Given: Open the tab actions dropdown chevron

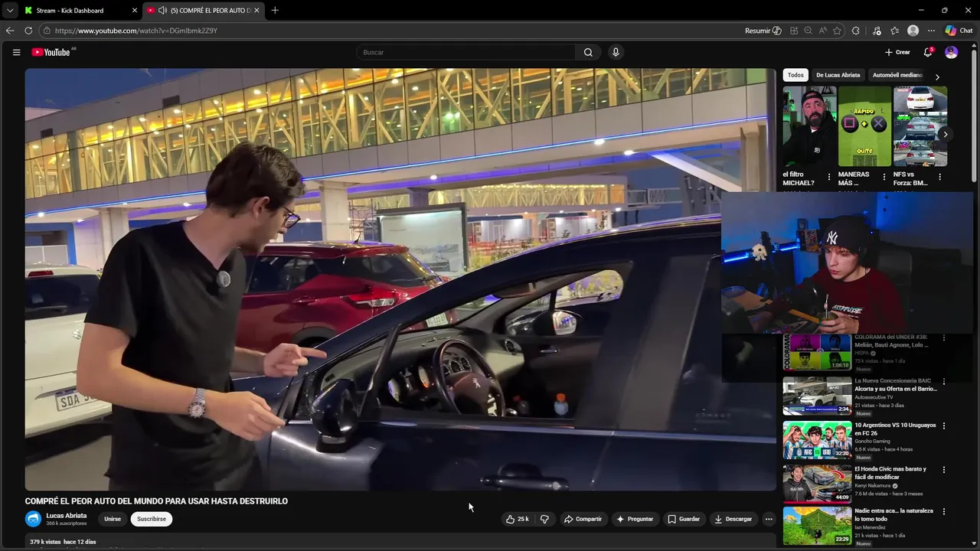Looking at the screenshot, I should click(x=10, y=11).
